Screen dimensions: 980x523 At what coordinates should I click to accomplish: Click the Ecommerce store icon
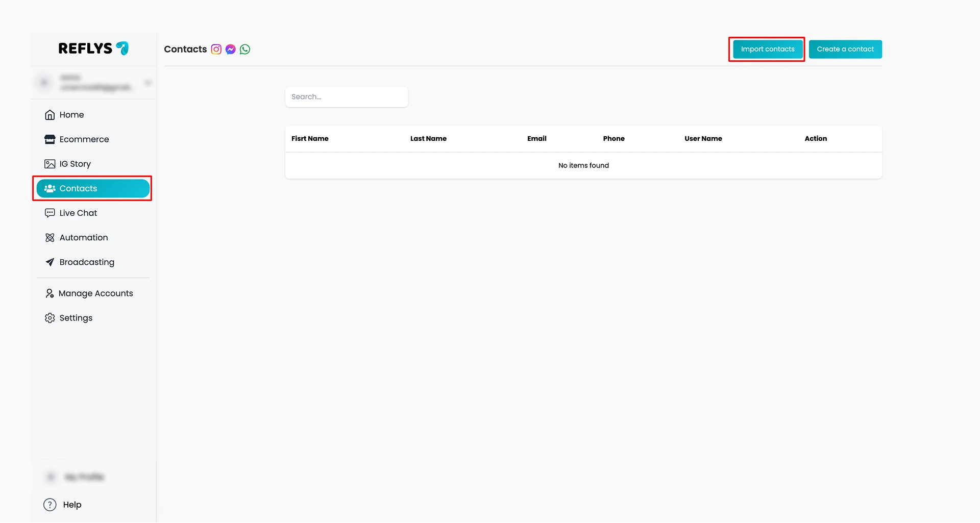tap(50, 139)
